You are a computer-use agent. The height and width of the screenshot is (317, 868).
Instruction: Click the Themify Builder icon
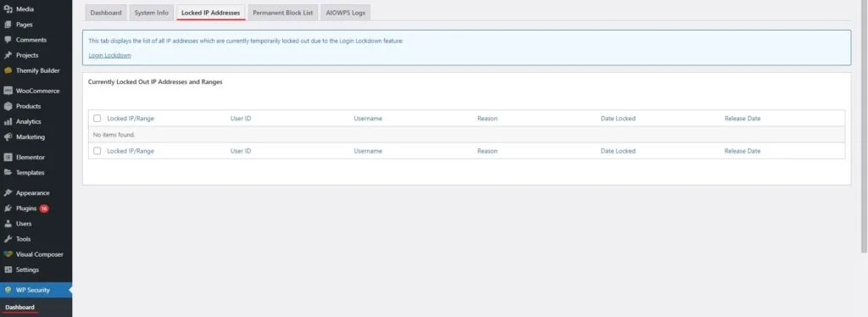pos(8,71)
